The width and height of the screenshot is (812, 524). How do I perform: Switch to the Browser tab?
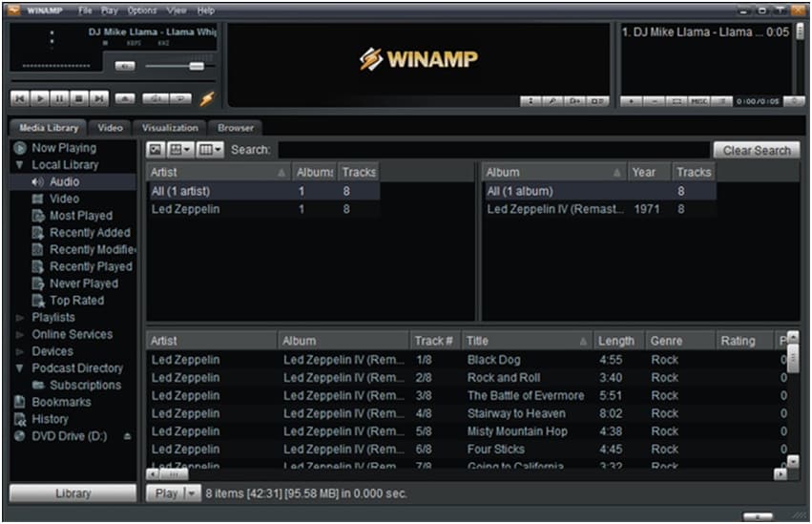236,127
